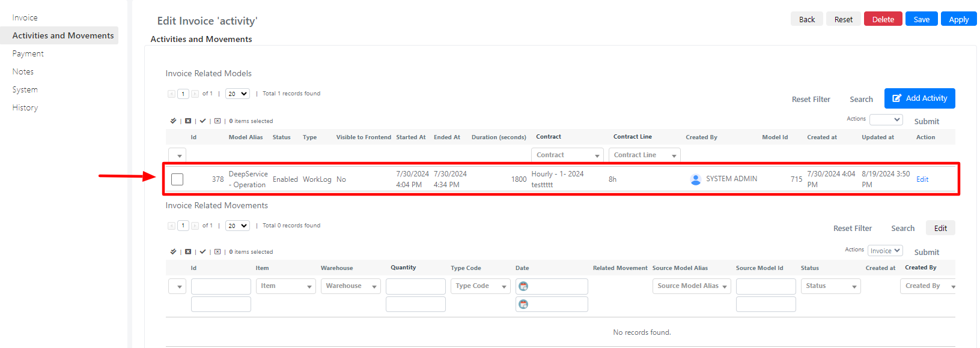Select all icon in Invoice Related Models

(x=173, y=121)
